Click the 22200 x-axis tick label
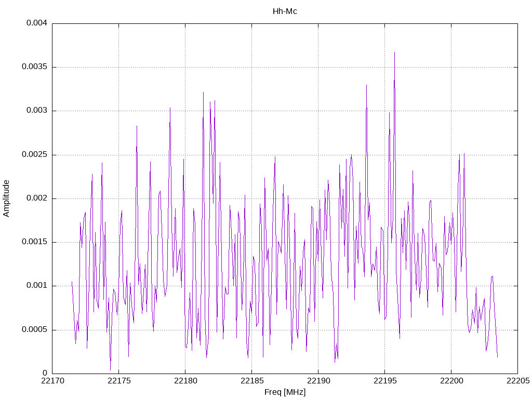 pyautogui.click(x=451, y=381)
